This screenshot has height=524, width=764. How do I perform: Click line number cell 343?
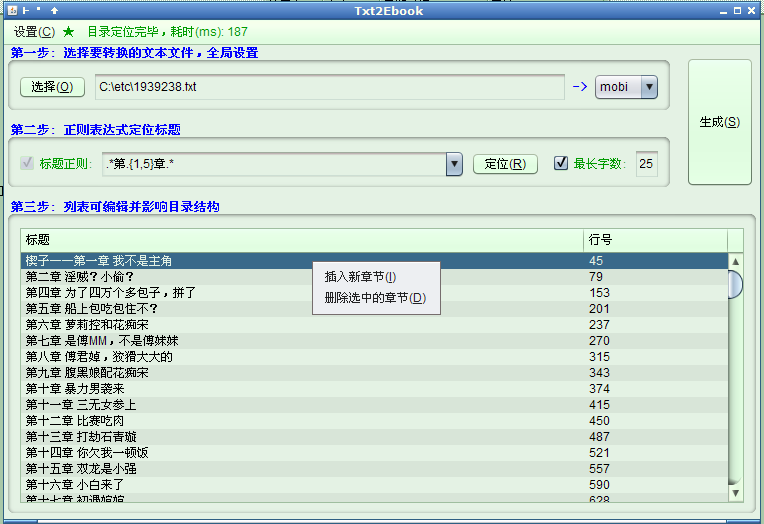(x=655, y=373)
